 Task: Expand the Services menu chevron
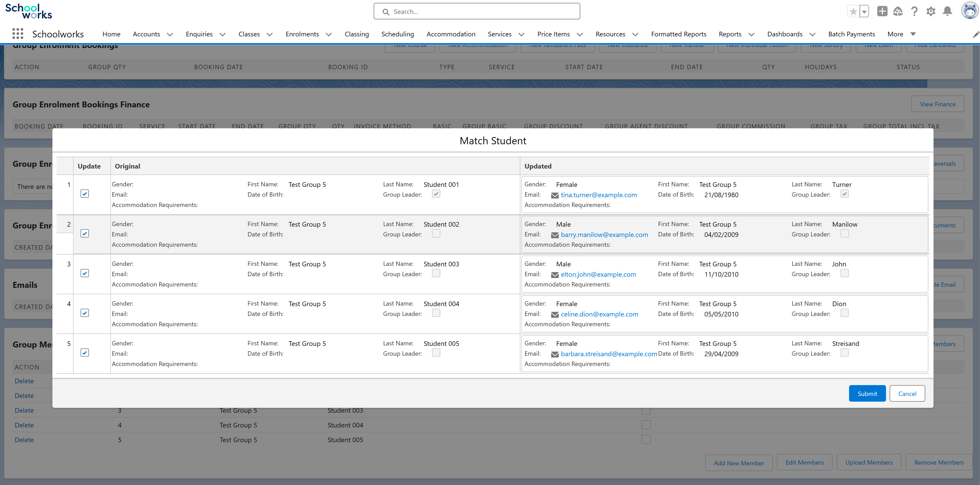[x=522, y=35]
